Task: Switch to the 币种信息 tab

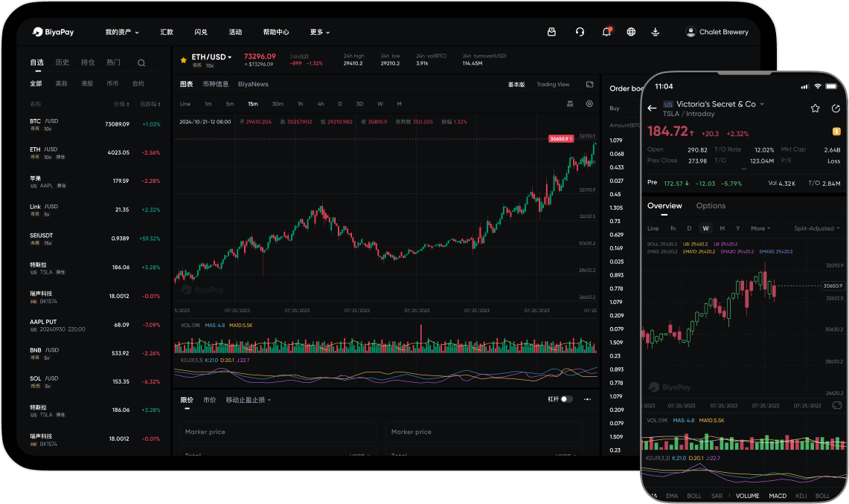Action: pyautogui.click(x=216, y=84)
